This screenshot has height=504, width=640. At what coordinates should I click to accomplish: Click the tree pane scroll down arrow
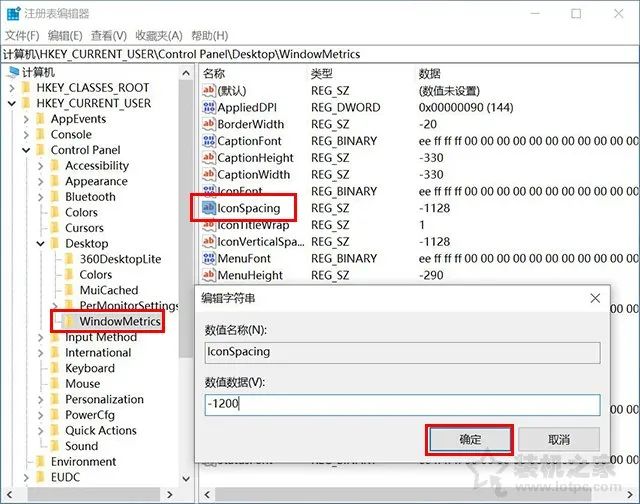pyautogui.click(x=186, y=479)
